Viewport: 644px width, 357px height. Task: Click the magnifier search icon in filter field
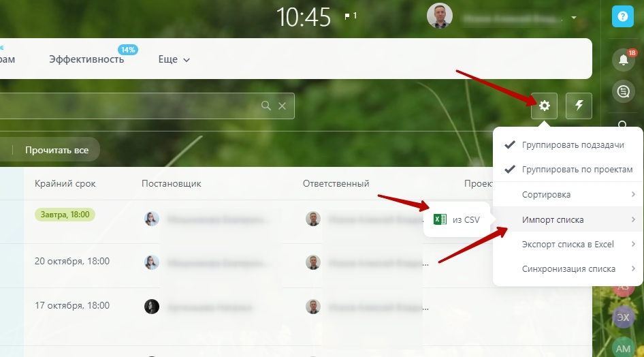[x=266, y=106]
